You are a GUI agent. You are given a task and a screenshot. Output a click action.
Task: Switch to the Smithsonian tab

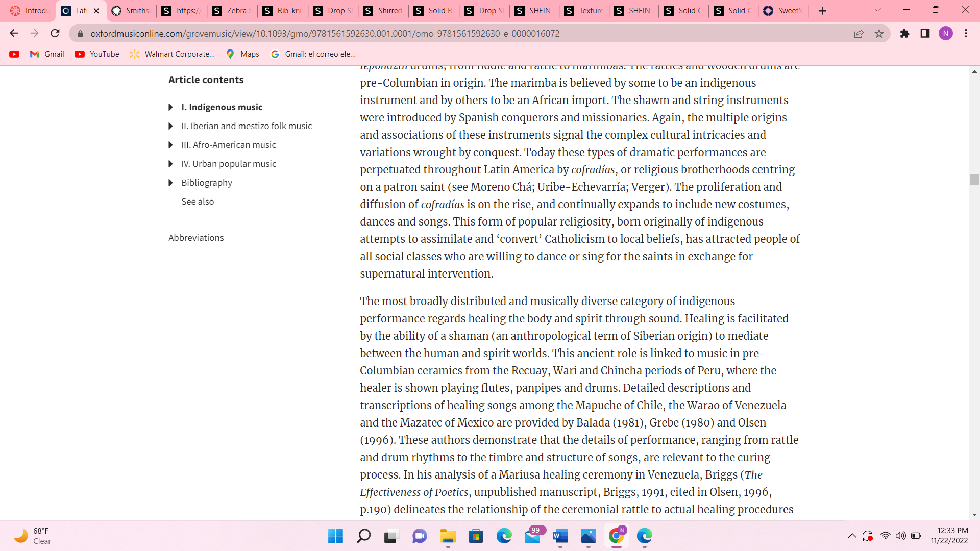[x=132, y=11]
